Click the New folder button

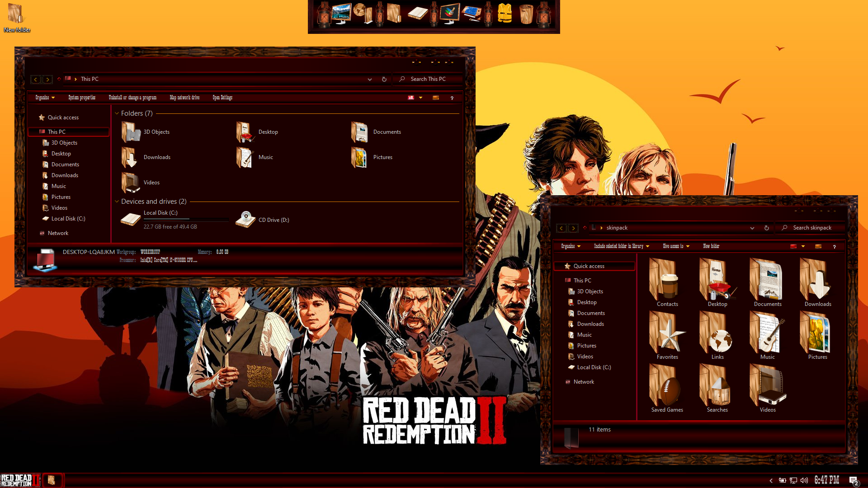[711, 246]
